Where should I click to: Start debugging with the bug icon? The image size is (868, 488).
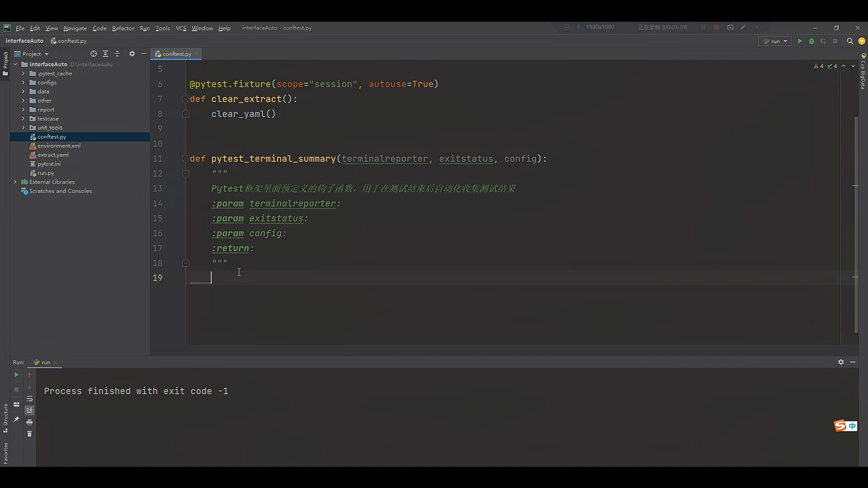[x=811, y=41]
